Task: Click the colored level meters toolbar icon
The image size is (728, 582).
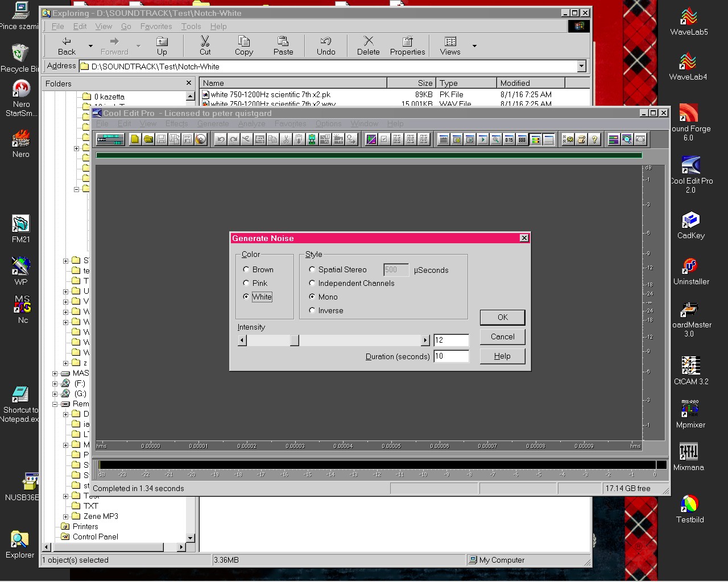Action: 536,139
